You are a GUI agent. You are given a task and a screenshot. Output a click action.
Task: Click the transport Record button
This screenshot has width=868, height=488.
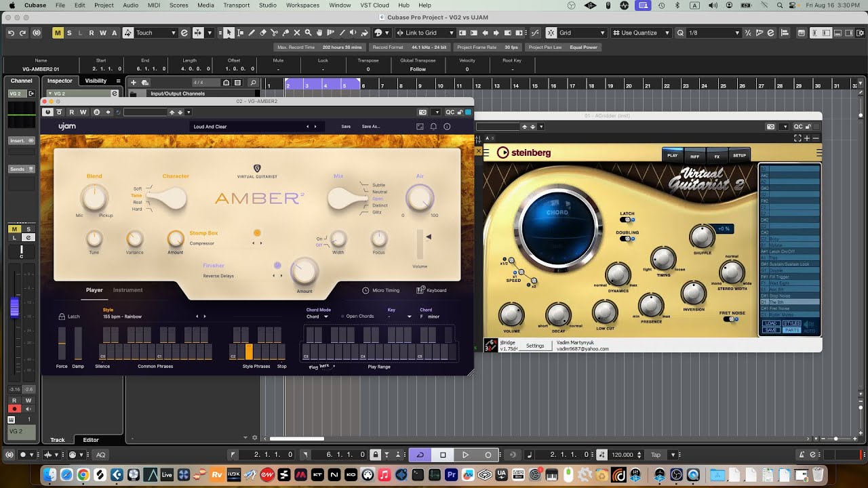[488, 455]
